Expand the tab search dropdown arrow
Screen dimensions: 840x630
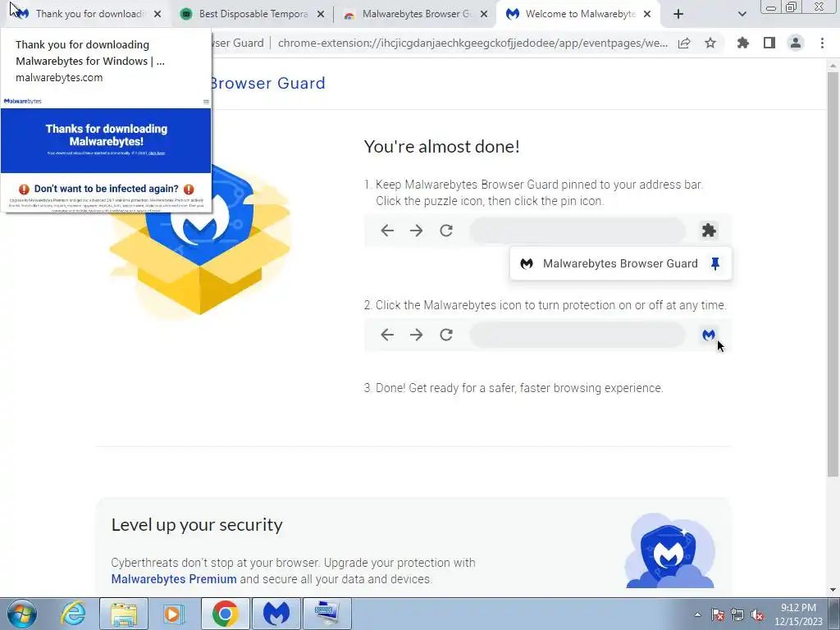click(x=742, y=15)
